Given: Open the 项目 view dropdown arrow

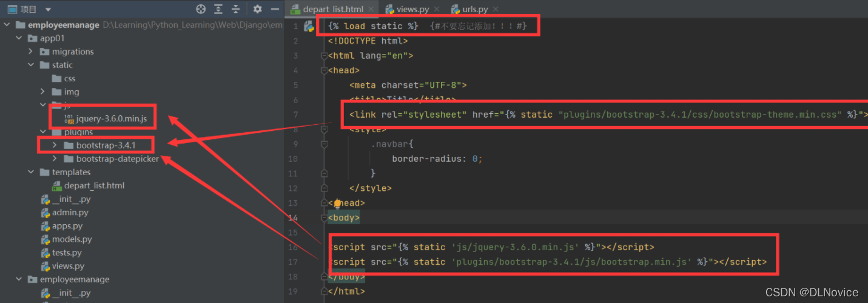Looking at the screenshot, I should (x=49, y=10).
